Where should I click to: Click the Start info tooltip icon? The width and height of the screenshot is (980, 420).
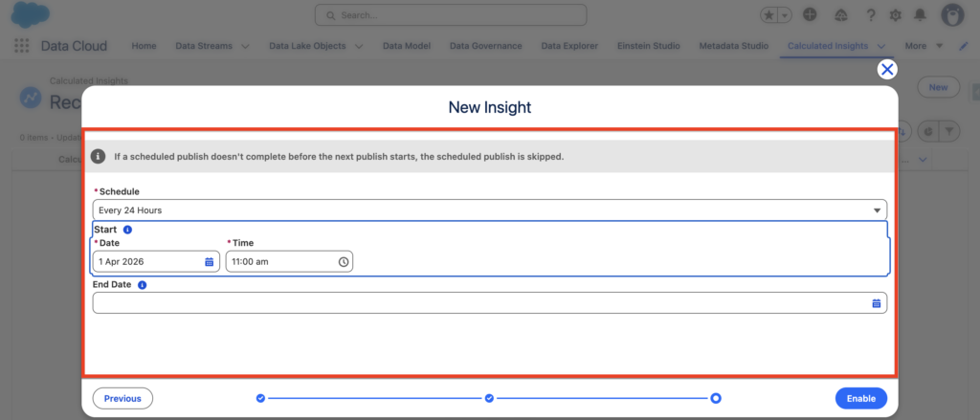(127, 230)
